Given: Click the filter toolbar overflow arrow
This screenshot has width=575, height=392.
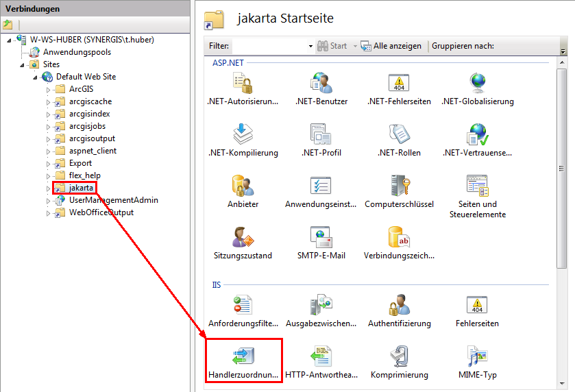Looking at the screenshot, I should [563, 51].
